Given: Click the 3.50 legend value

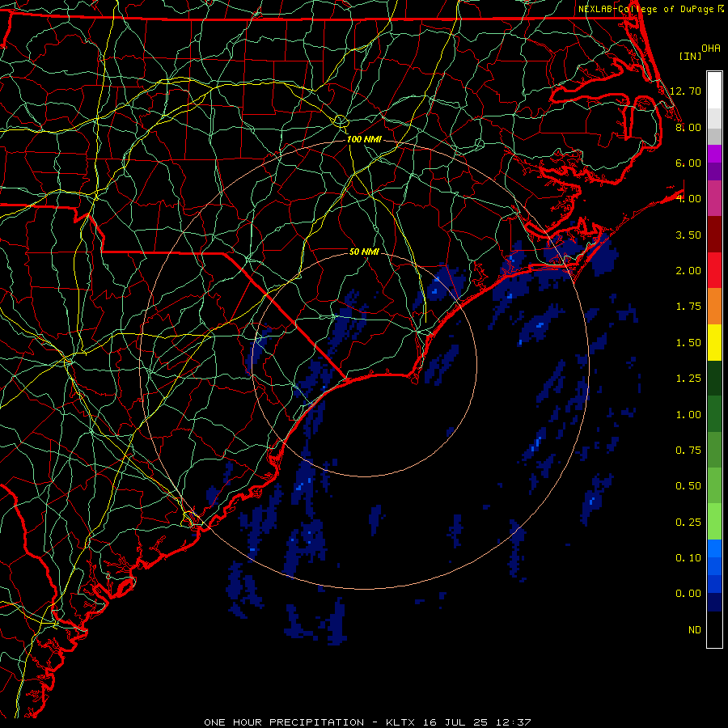Looking at the screenshot, I should point(688,235).
